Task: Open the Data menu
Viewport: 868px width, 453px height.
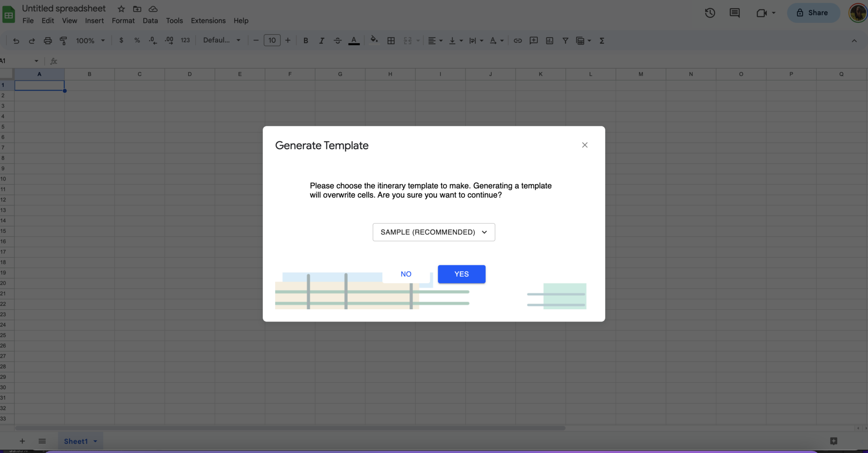Action: click(x=150, y=20)
